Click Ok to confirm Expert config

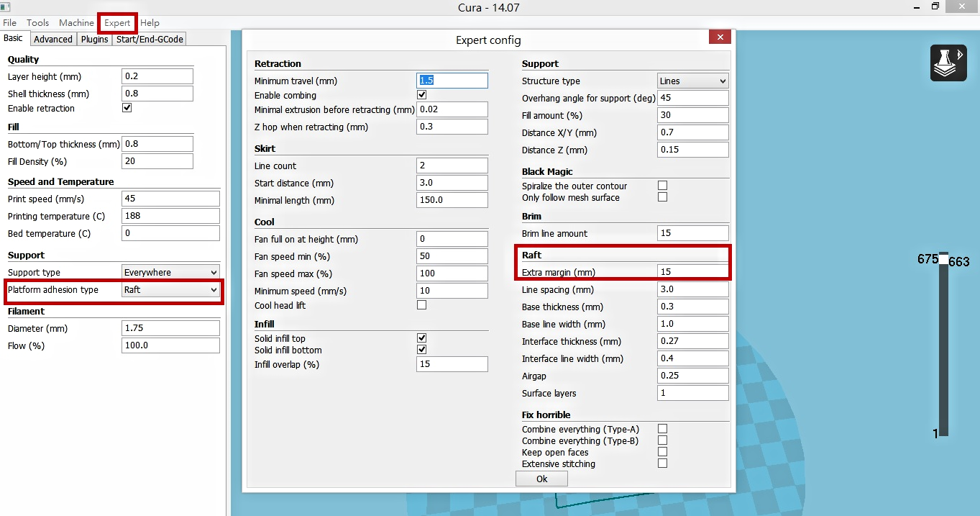(x=541, y=479)
